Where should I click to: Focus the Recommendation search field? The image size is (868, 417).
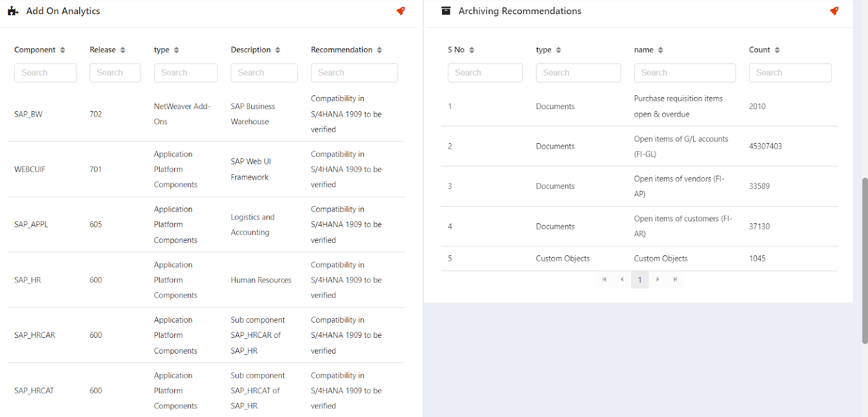tap(354, 73)
